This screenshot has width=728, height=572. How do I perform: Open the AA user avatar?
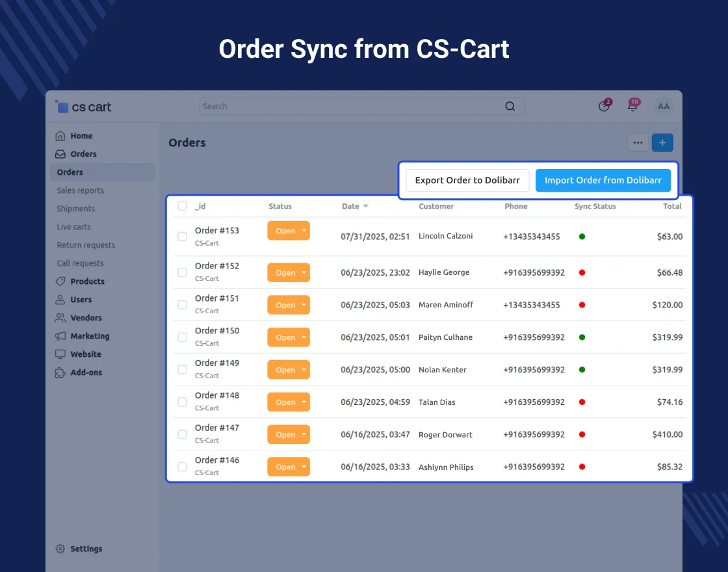(x=664, y=107)
